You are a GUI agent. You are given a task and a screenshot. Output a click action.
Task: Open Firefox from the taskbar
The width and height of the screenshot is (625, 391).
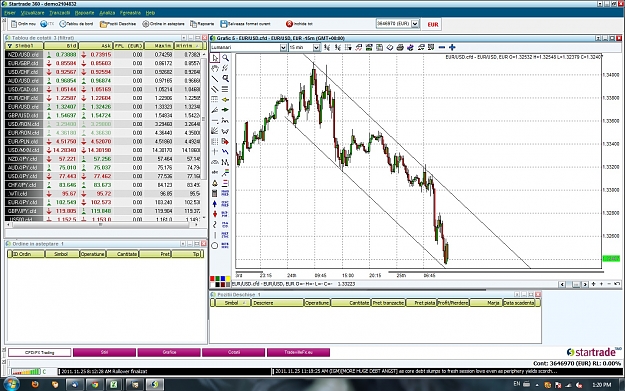35,385
